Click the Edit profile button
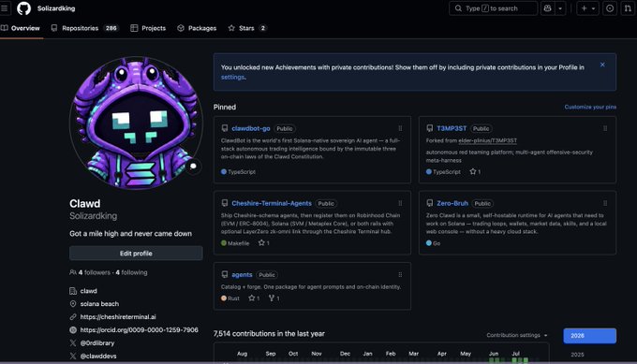The image size is (637, 364). click(x=136, y=254)
